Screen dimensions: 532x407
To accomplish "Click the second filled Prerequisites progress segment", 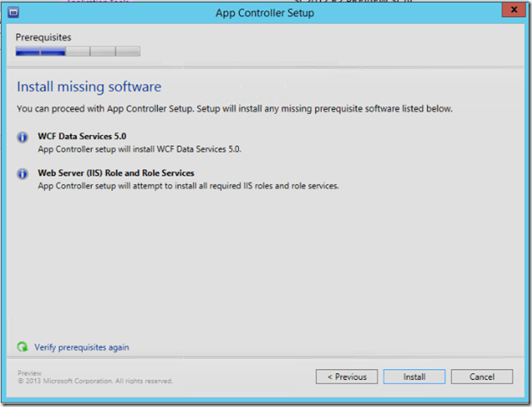I will [53, 52].
